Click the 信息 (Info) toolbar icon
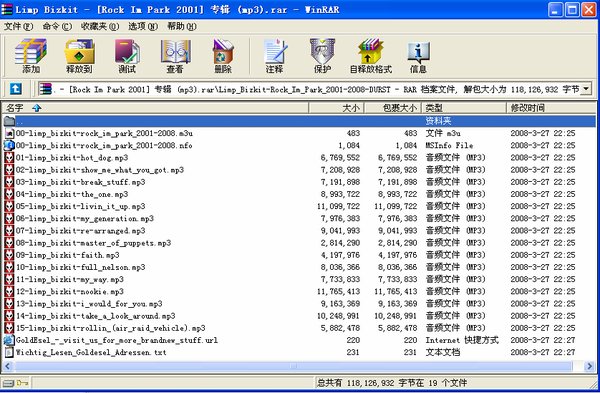The width and height of the screenshot is (600, 393). 418,56
